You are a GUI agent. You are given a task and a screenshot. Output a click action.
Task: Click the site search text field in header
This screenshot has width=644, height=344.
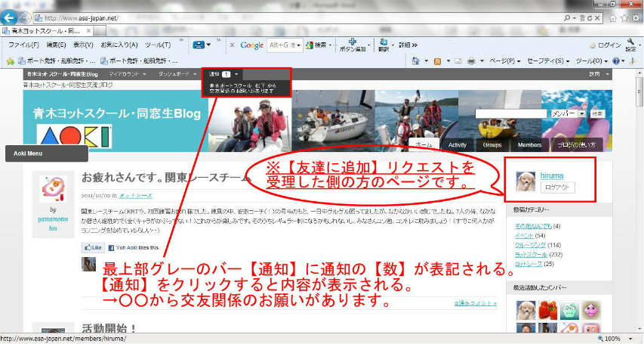pyautogui.click(x=510, y=113)
